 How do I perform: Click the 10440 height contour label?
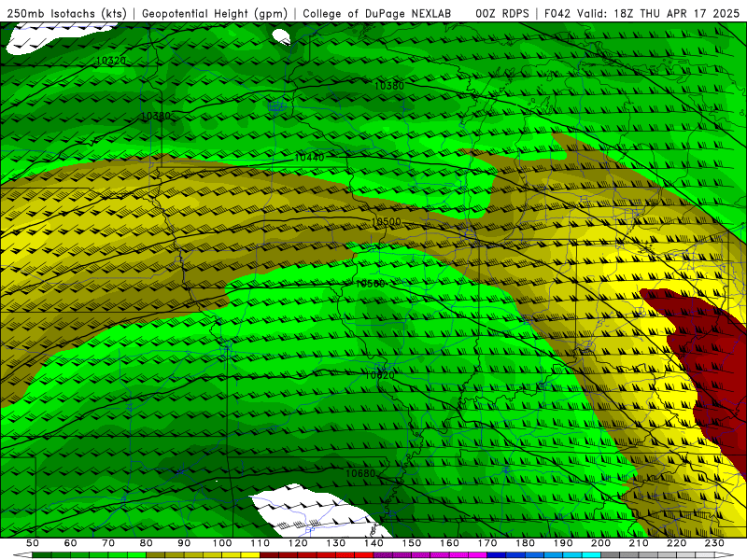pos(309,157)
